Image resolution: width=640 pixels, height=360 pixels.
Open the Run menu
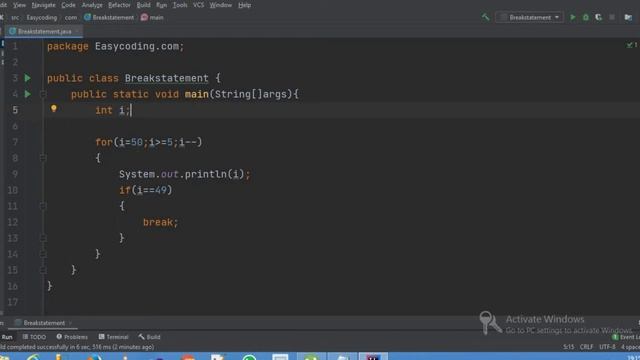pyautogui.click(x=162, y=5)
